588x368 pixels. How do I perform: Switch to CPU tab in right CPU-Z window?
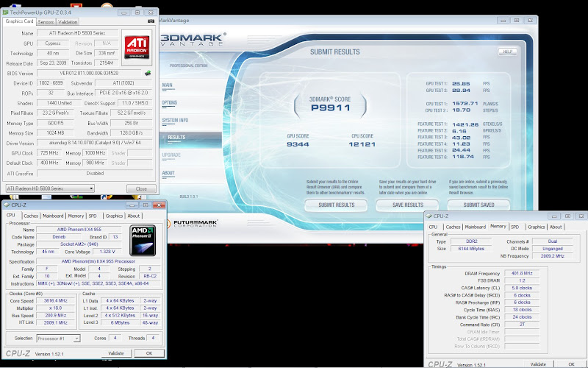pyautogui.click(x=433, y=227)
